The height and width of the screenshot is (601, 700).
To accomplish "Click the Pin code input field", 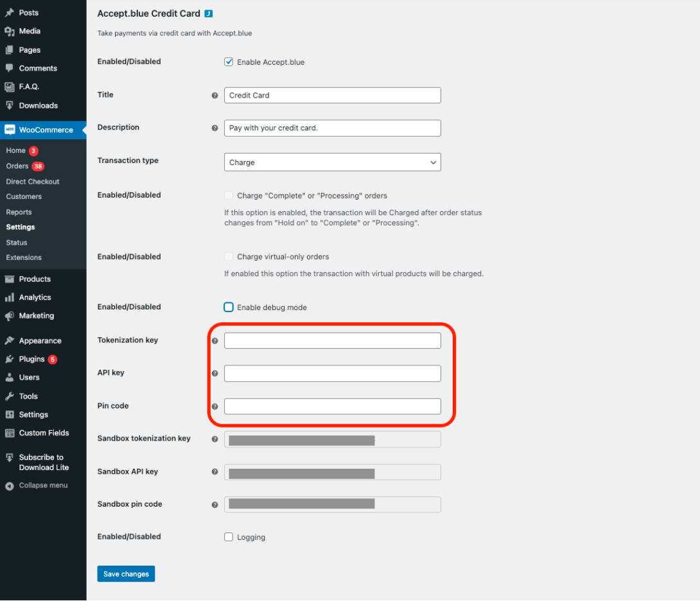I will [x=332, y=406].
